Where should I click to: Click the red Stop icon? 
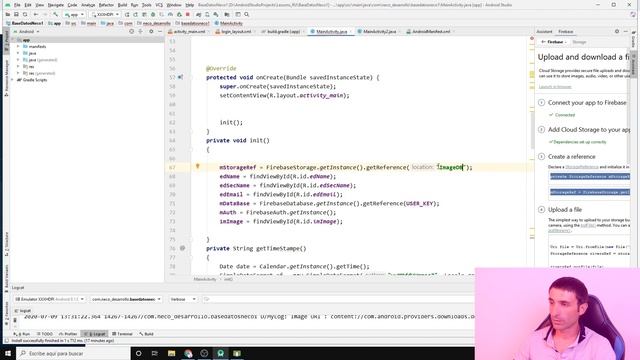188,14
